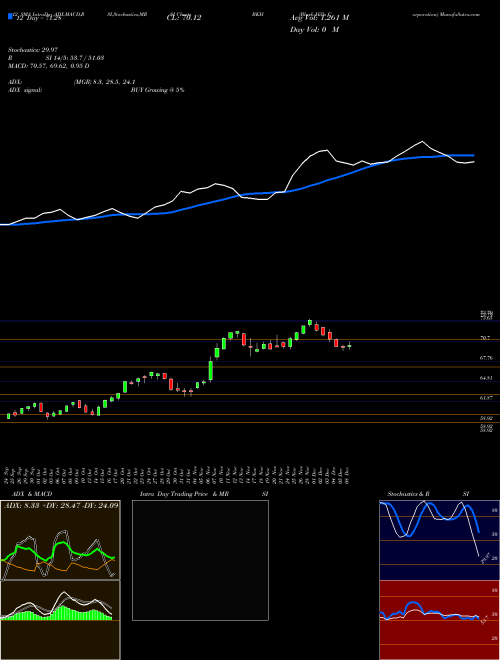Click the 64.81 price axis label

coord(486,378)
